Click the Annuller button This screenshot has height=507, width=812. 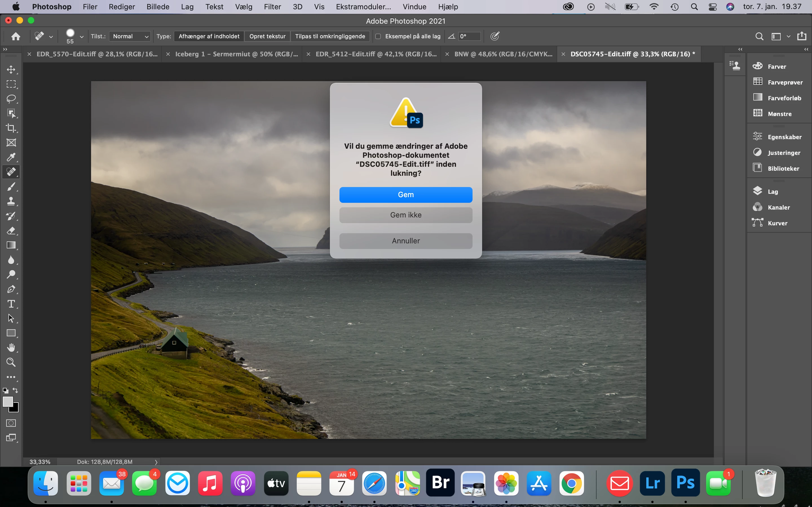[x=406, y=241]
